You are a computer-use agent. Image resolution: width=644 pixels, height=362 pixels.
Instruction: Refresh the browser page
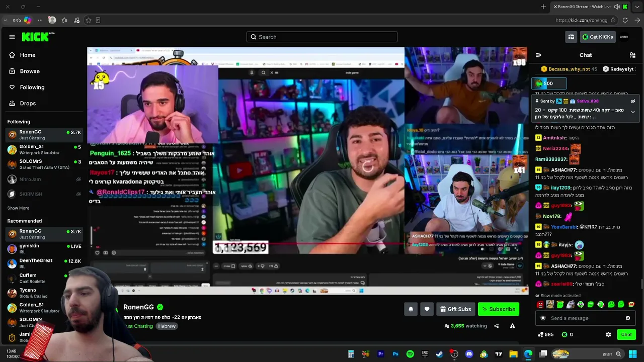pyautogui.click(x=625, y=20)
